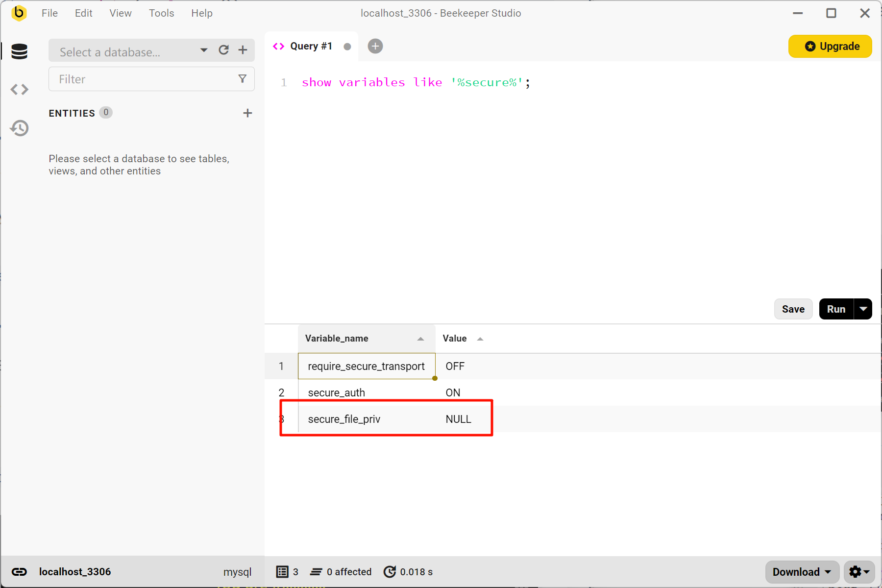Open the results settings gear menu
The width and height of the screenshot is (882, 588).
click(x=859, y=572)
